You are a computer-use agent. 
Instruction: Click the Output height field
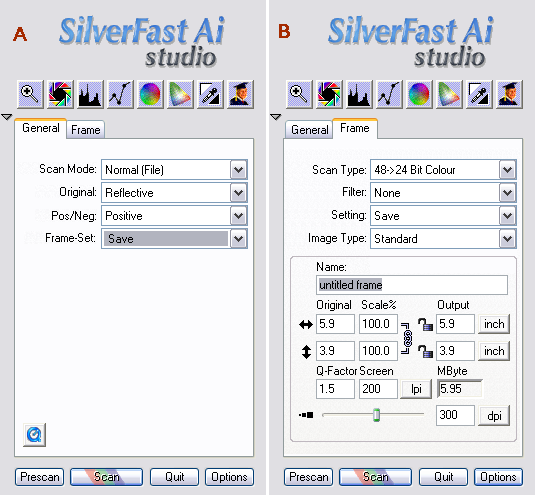click(455, 351)
